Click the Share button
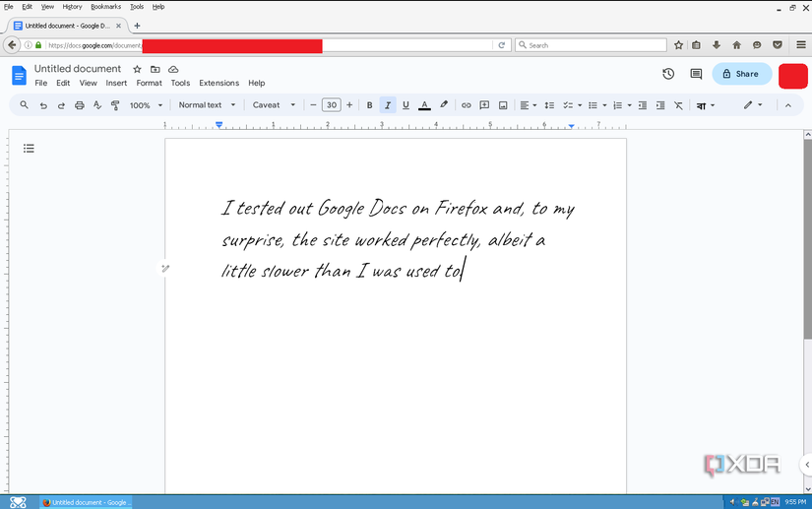The height and width of the screenshot is (509, 812). [x=741, y=74]
